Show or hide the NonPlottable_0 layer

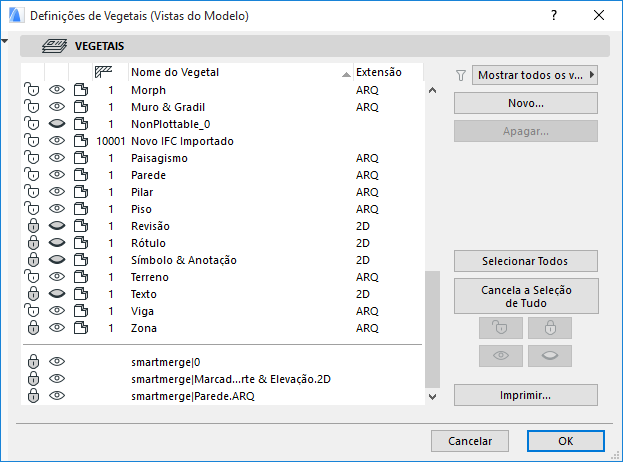click(57, 124)
